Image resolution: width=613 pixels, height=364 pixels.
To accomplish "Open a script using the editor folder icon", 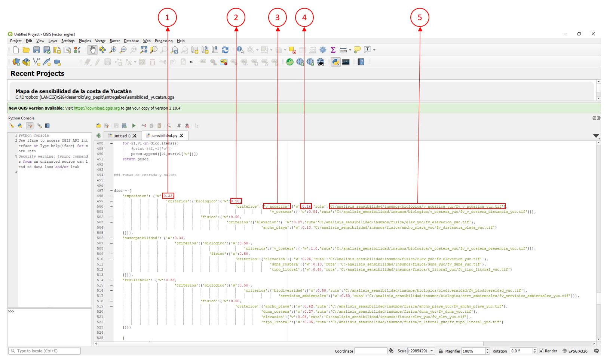I will pyautogui.click(x=98, y=126).
